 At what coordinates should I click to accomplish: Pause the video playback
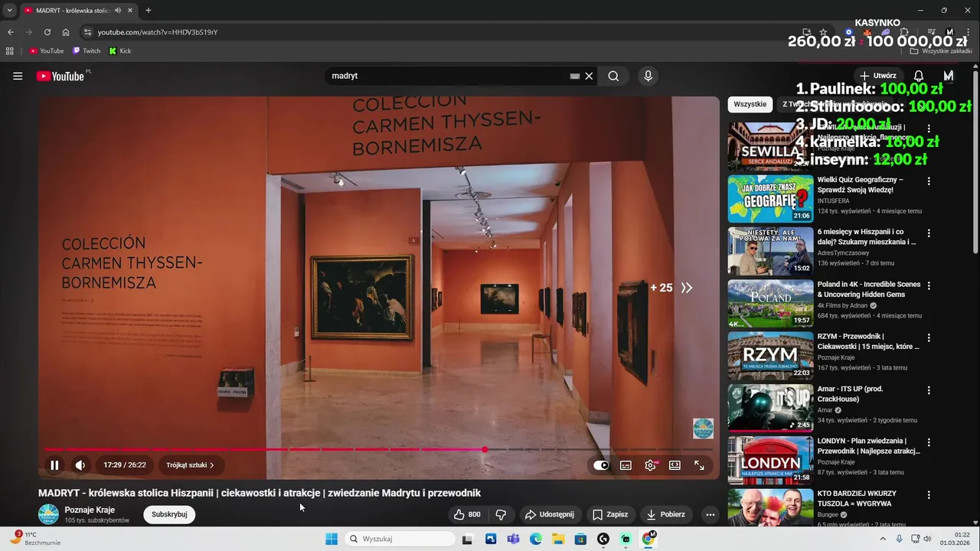(54, 465)
